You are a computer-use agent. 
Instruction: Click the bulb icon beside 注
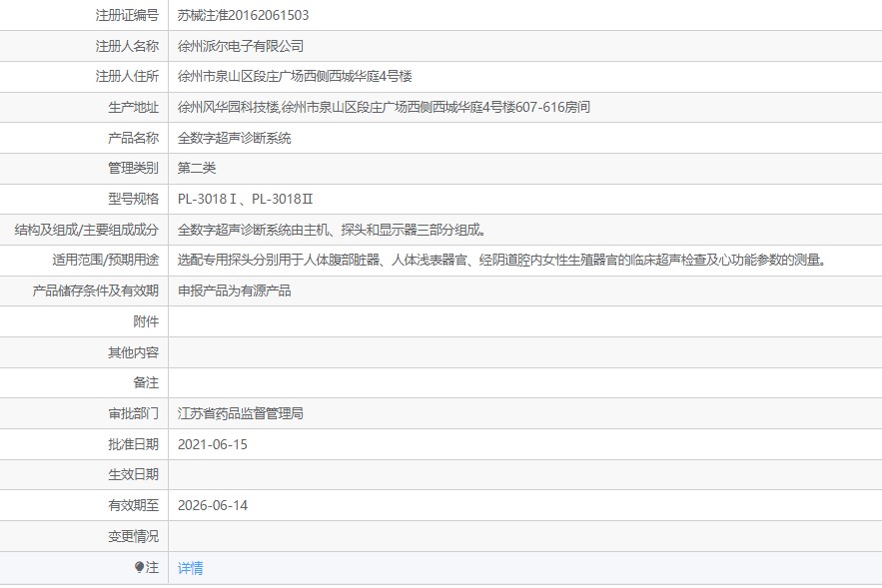[139, 567]
